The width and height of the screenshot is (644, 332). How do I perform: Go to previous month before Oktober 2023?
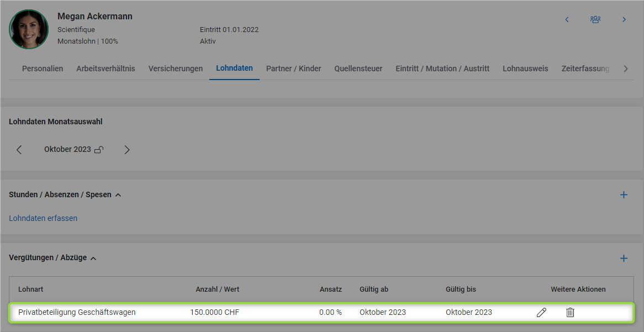(19, 150)
